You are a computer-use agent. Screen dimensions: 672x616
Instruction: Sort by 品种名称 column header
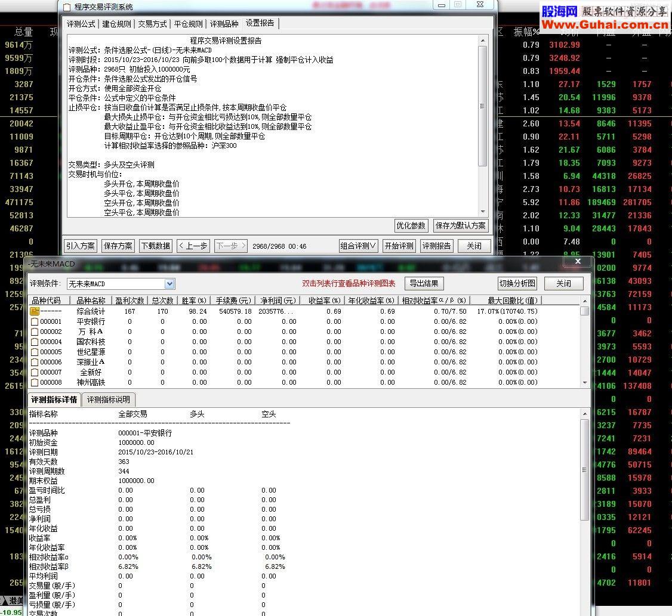pyautogui.click(x=91, y=301)
